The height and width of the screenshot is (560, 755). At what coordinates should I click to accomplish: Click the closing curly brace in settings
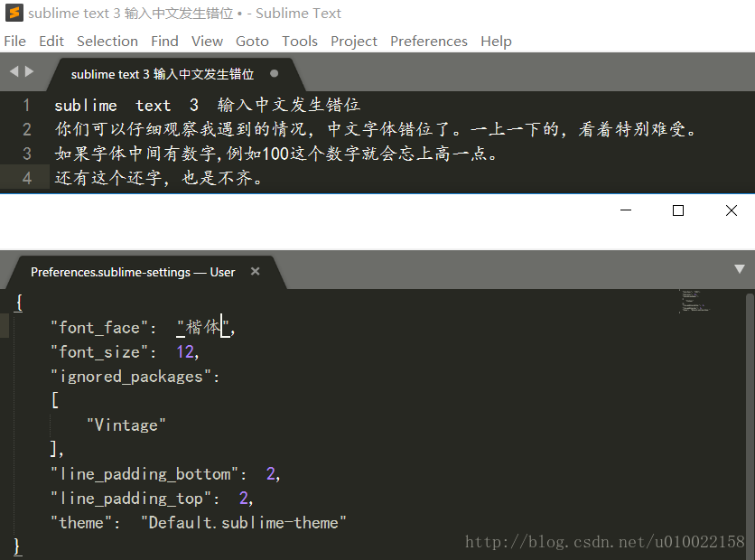click(17, 547)
